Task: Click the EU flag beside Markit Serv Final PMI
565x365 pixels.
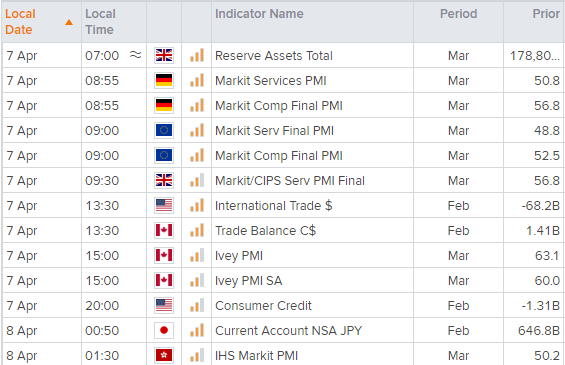Action: coord(164,130)
